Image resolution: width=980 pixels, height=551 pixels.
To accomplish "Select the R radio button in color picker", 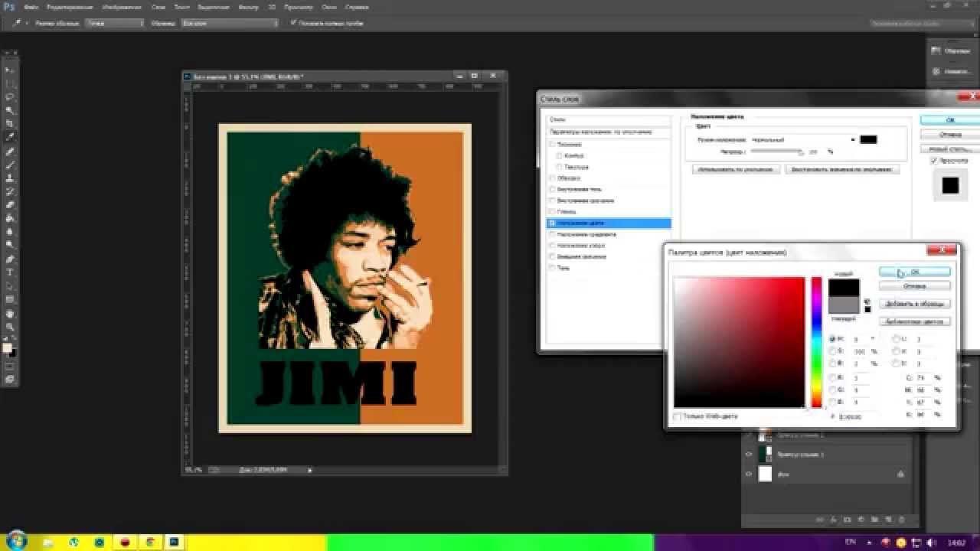I will pyautogui.click(x=832, y=377).
